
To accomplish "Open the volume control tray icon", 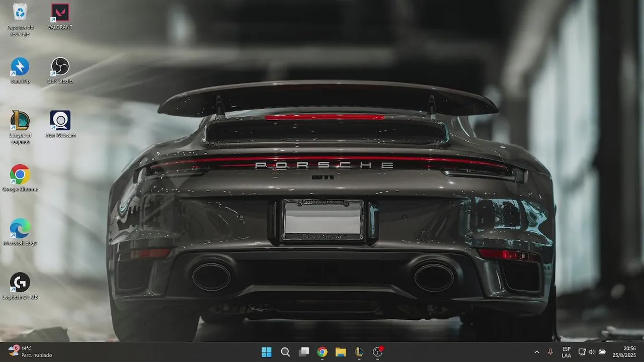I will point(592,352).
